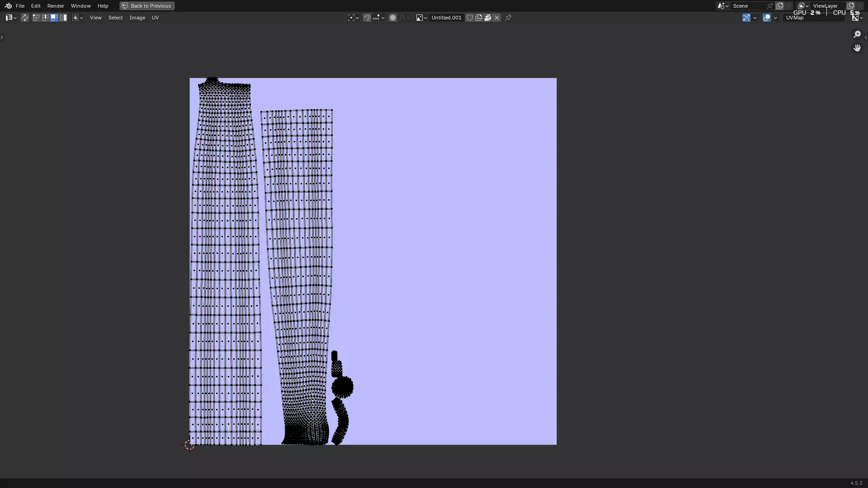Screen dimensions: 868x488
Task: Open the Window menu
Action: pyautogui.click(x=80, y=6)
